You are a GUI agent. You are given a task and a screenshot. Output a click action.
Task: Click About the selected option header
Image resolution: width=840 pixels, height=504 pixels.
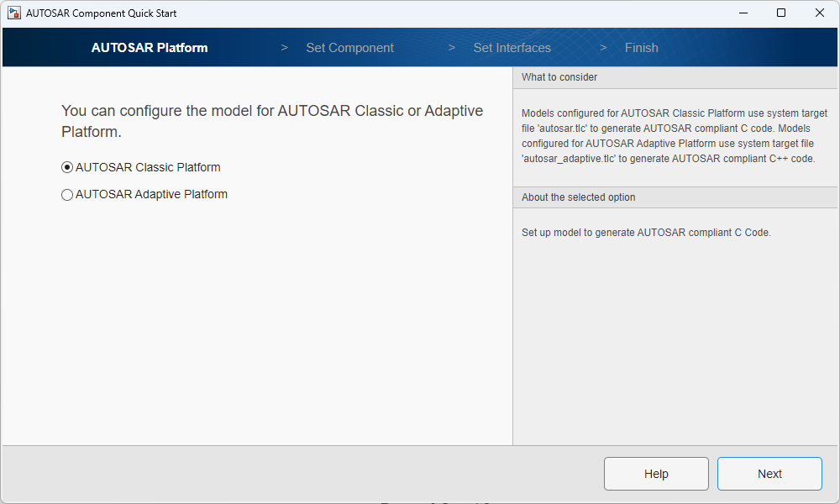tap(578, 197)
